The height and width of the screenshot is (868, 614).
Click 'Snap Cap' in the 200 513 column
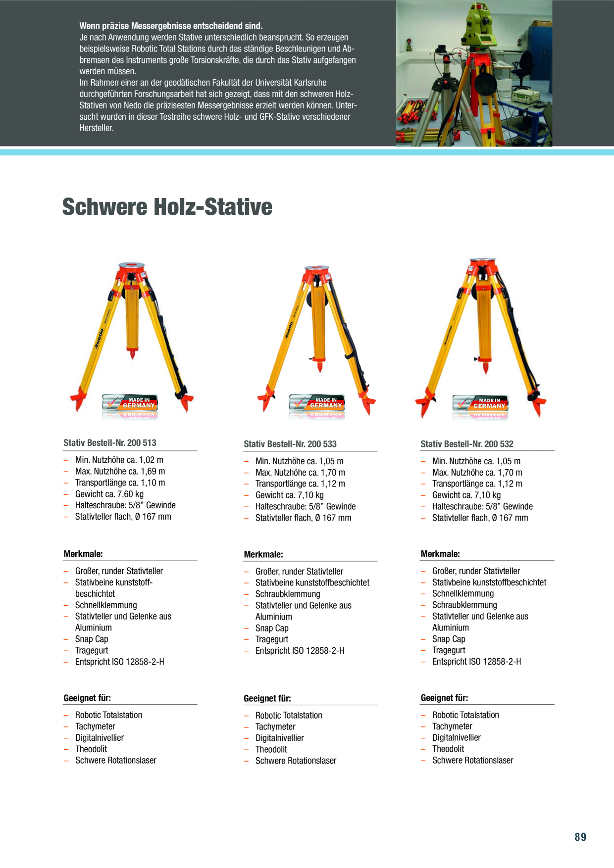click(x=92, y=639)
